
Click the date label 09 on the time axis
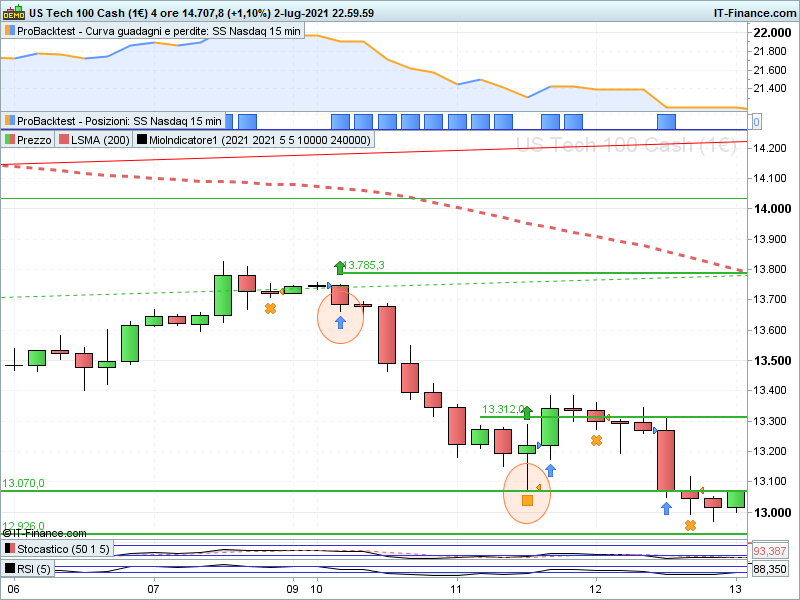tap(292, 589)
